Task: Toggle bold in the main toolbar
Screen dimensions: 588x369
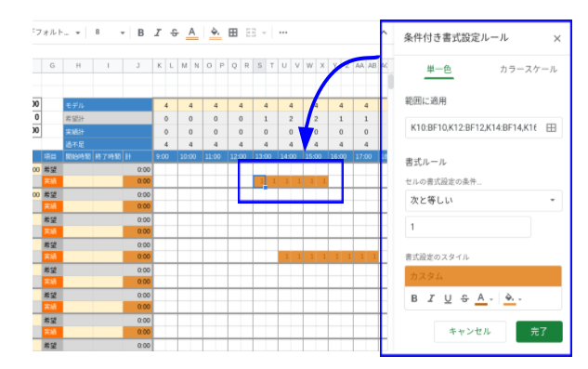Action: tap(140, 33)
